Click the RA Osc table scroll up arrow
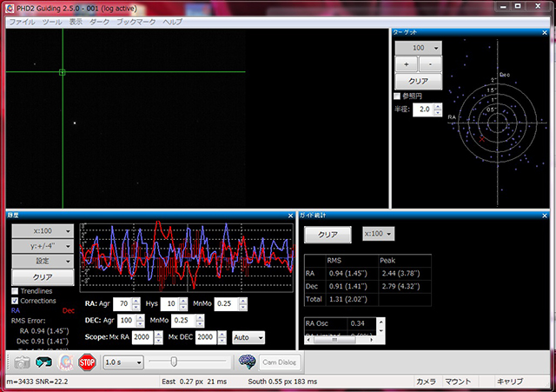Viewport: 556px width, 392px height. pyautogui.click(x=381, y=322)
